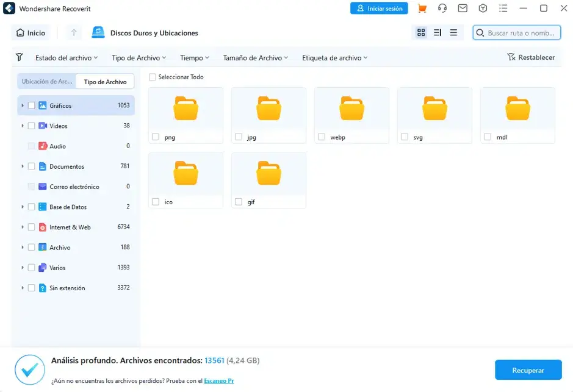Viewport: 573px width, 392px height.
Task: Click the Audio music note icon
Action: [43, 146]
